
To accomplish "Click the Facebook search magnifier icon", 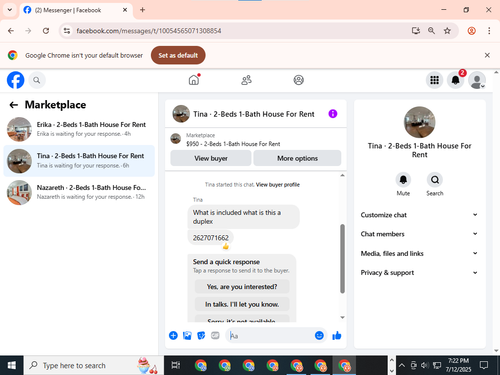I will click(x=37, y=80).
